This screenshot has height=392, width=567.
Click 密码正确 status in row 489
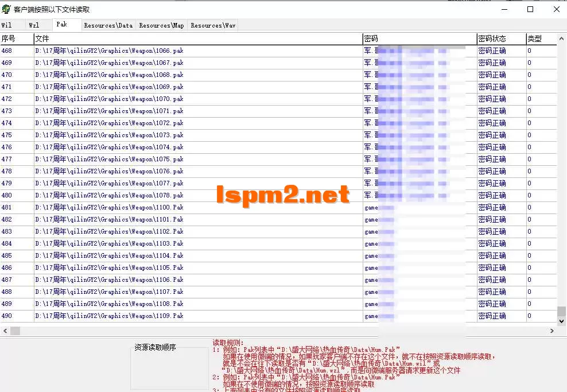click(492, 304)
